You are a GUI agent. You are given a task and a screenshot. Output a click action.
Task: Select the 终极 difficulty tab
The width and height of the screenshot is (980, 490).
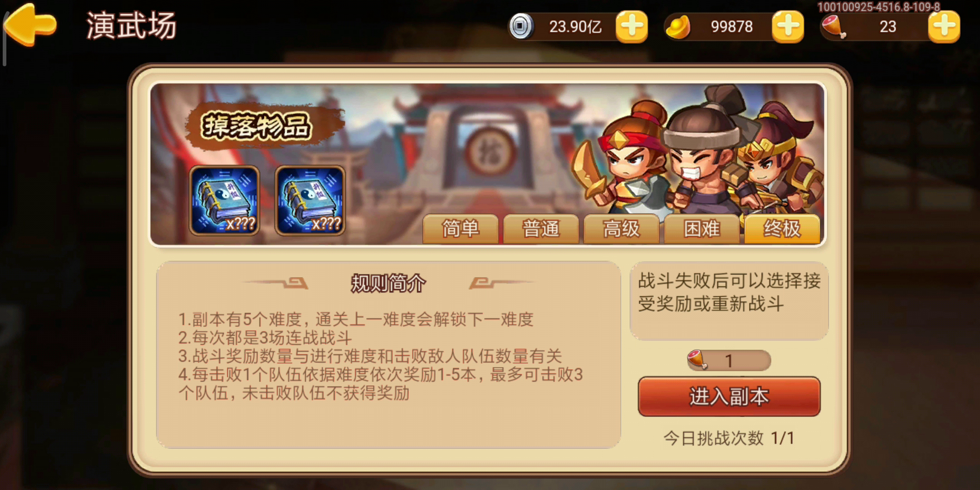click(x=782, y=229)
